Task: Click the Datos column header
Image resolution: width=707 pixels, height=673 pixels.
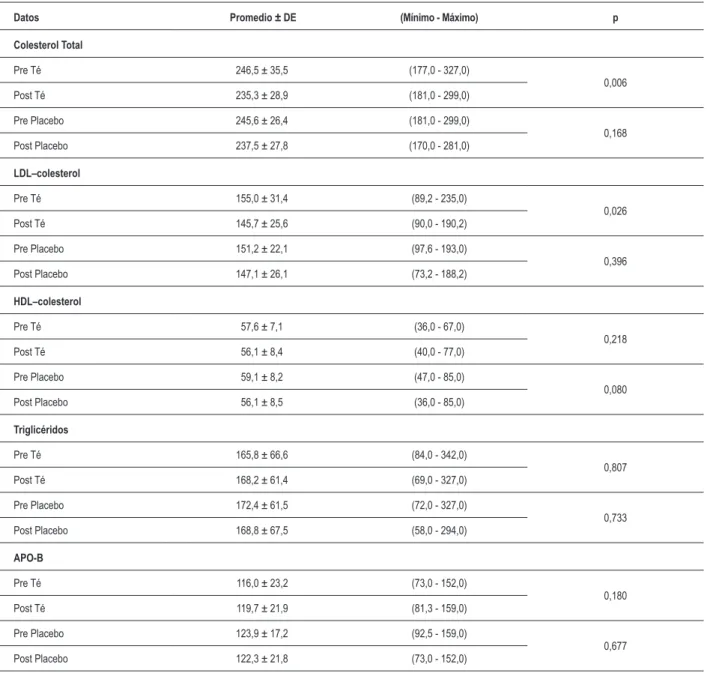Action: [26, 18]
